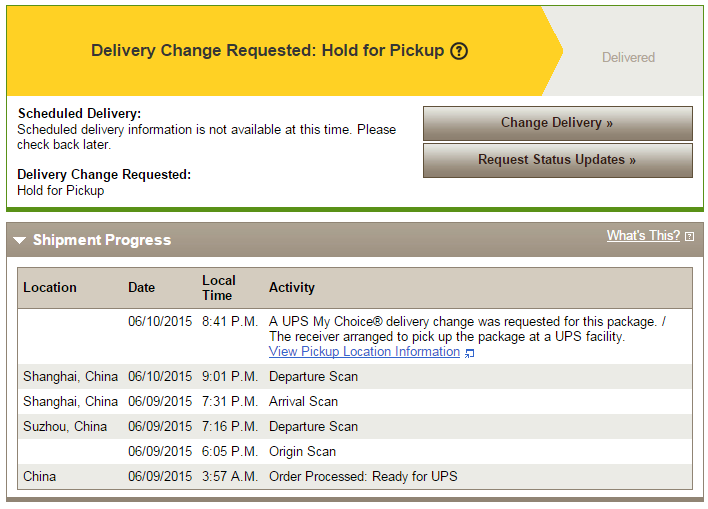The width and height of the screenshot is (708, 509).
Task: Click the Shanghai Arrival Scan entry
Action: pyautogui.click(x=303, y=401)
